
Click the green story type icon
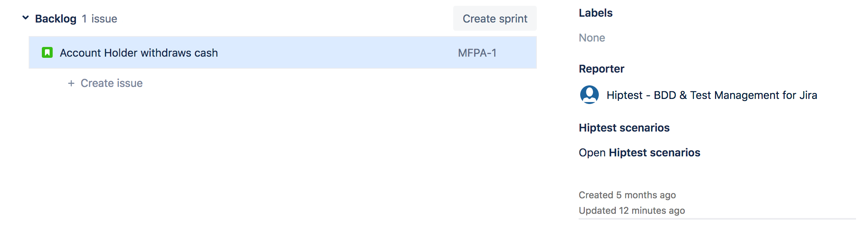pyautogui.click(x=47, y=52)
